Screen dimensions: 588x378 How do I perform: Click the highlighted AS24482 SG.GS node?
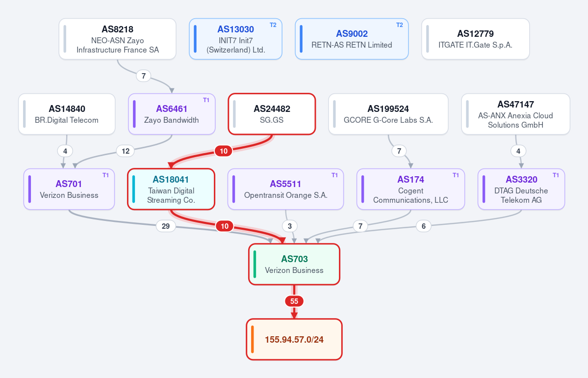(x=272, y=114)
